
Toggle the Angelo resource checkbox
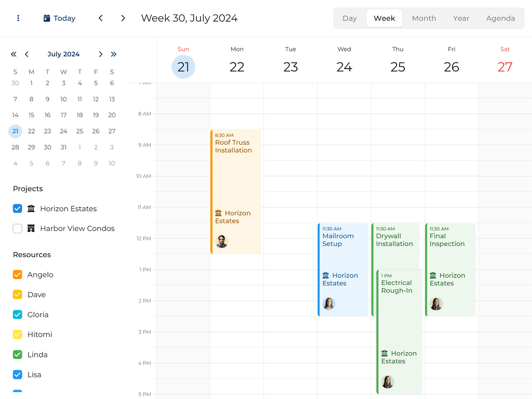click(x=18, y=275)
